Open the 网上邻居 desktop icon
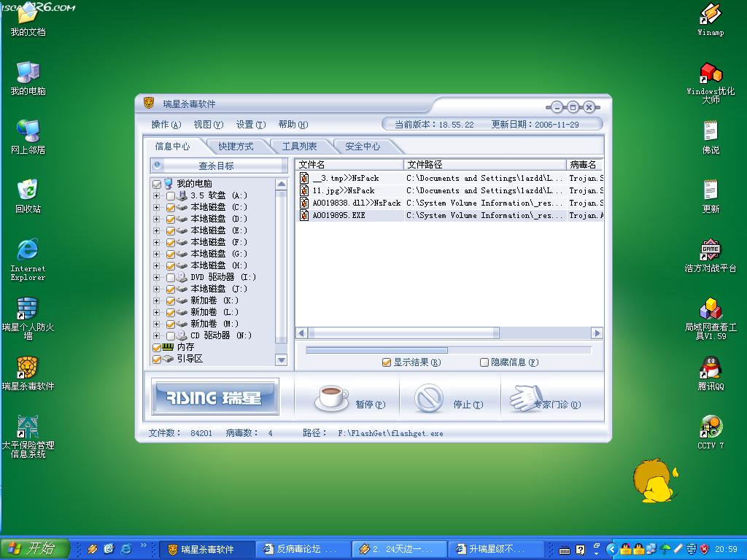 click(28, 138)
